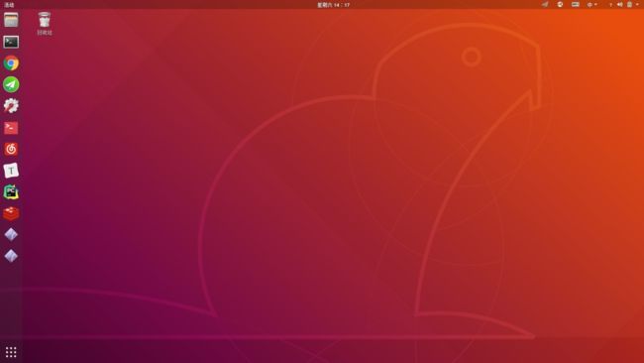
Task: Launch the black Terminal from the dock
Action: (x=11, y=42)
